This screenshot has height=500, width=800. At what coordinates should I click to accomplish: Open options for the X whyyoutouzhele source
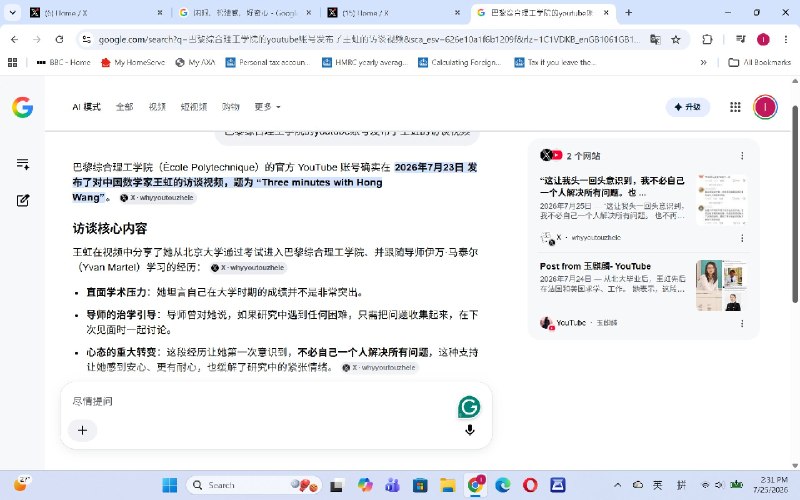[742, 238]
